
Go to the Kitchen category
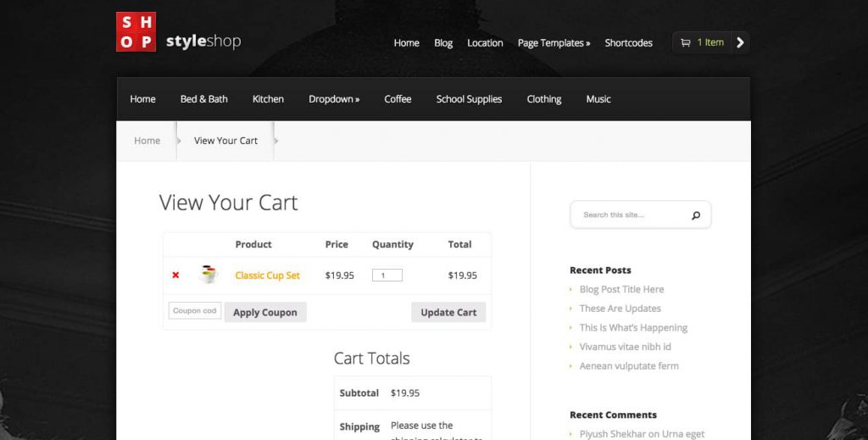point(268,99)
